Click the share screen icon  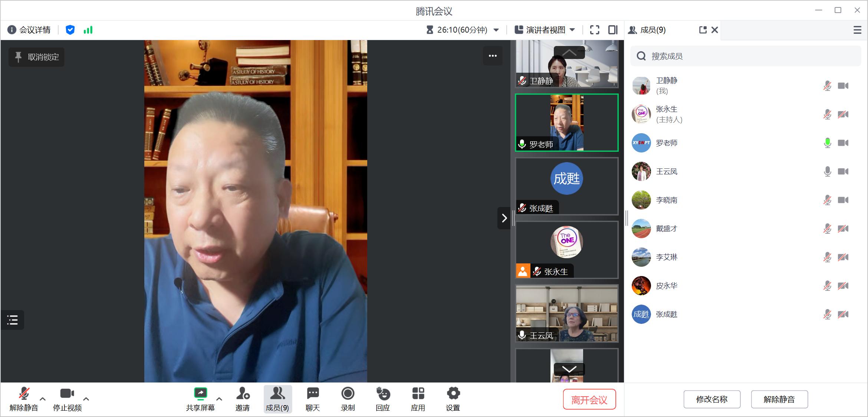click(x=200, y=394)
